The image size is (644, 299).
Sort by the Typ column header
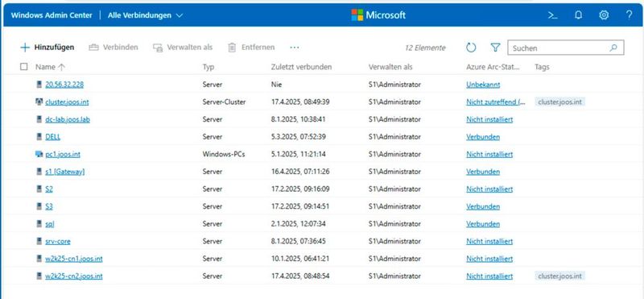coord(208,67)
